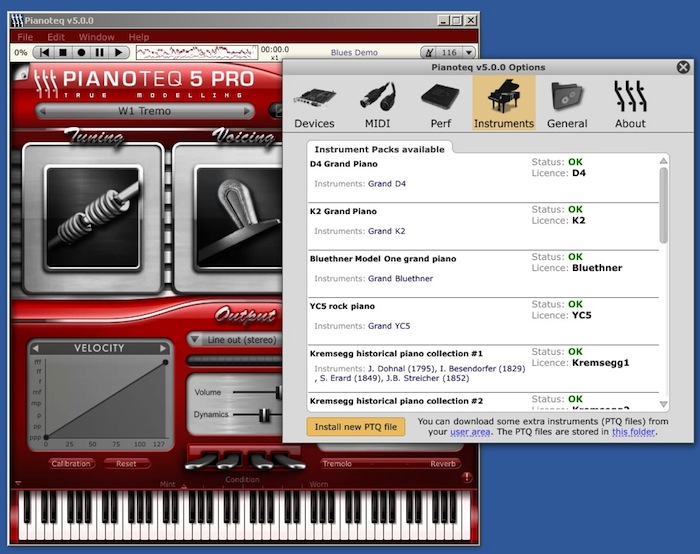The image size is (700, 554).
Task: Adjust the Dynamics slider
Action: pyautogui.click(x=265, y=415)
